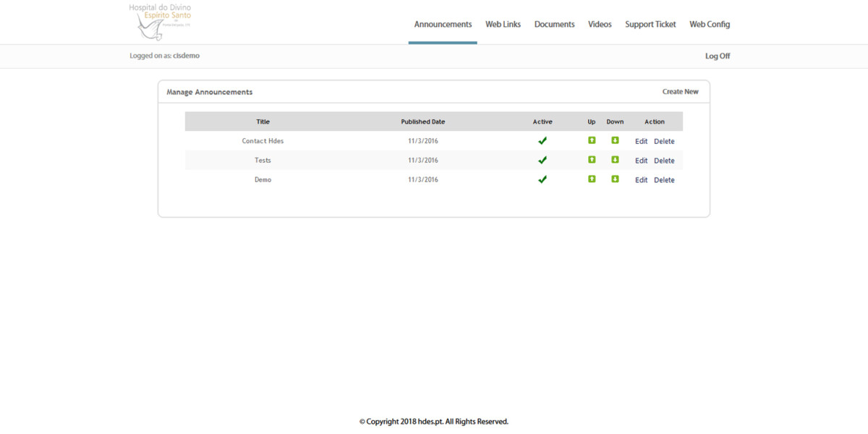Toggle active status for Contact Hdes
This screenshot has height=434, width=868.
click(542, 140)
